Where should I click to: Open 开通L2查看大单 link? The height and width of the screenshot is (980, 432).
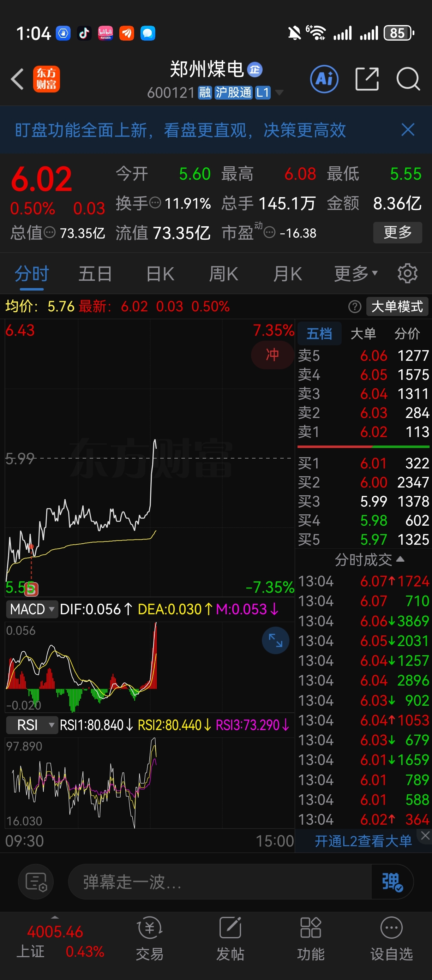tap(363, 841)
